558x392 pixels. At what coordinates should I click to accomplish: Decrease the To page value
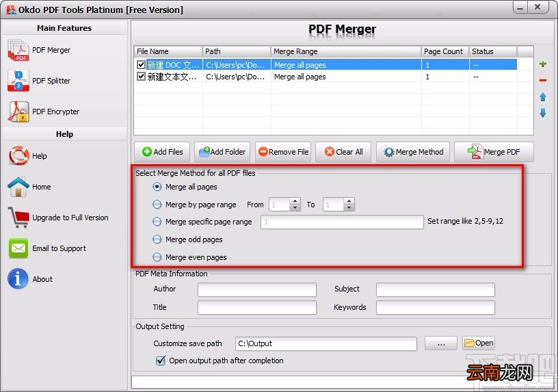[x=349, y=207]
